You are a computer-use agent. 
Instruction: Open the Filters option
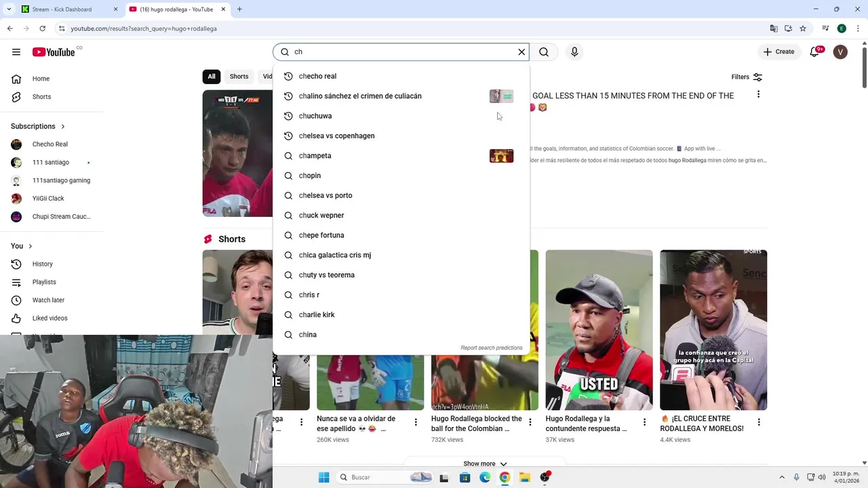(747, 77)
